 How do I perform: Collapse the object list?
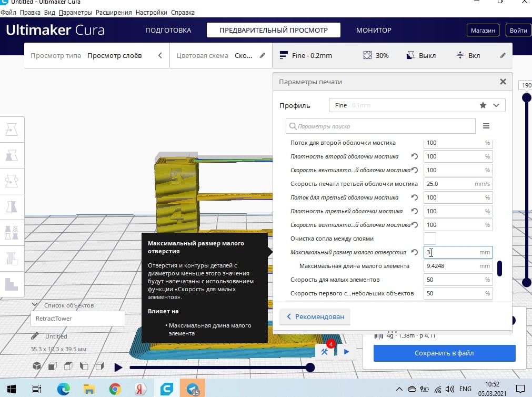click(35, 305)
